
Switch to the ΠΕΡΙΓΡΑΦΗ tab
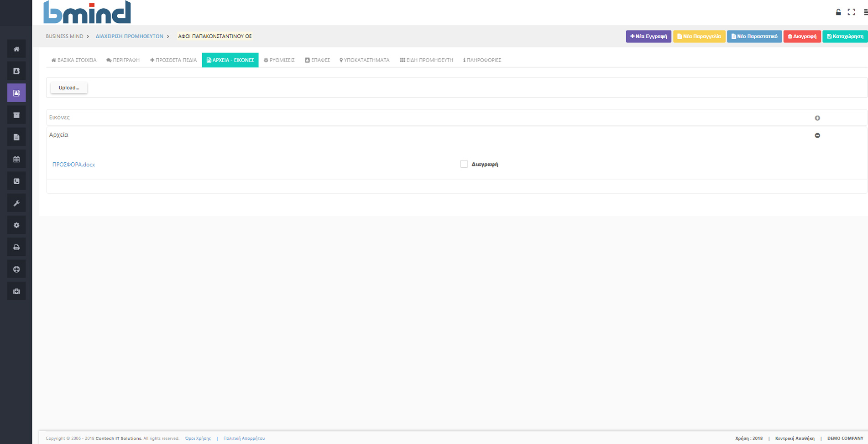(123, 60)
